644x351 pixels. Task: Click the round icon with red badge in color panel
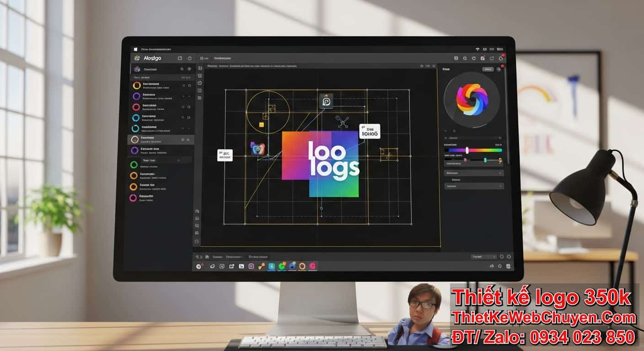(x=499, y=69)
